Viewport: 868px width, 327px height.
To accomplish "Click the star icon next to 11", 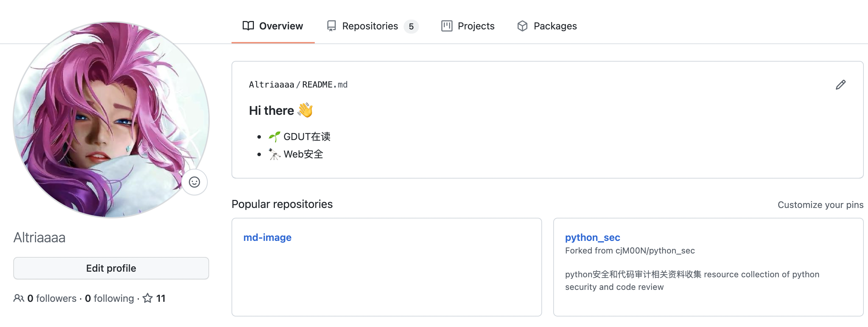I will tap(148, 298).
